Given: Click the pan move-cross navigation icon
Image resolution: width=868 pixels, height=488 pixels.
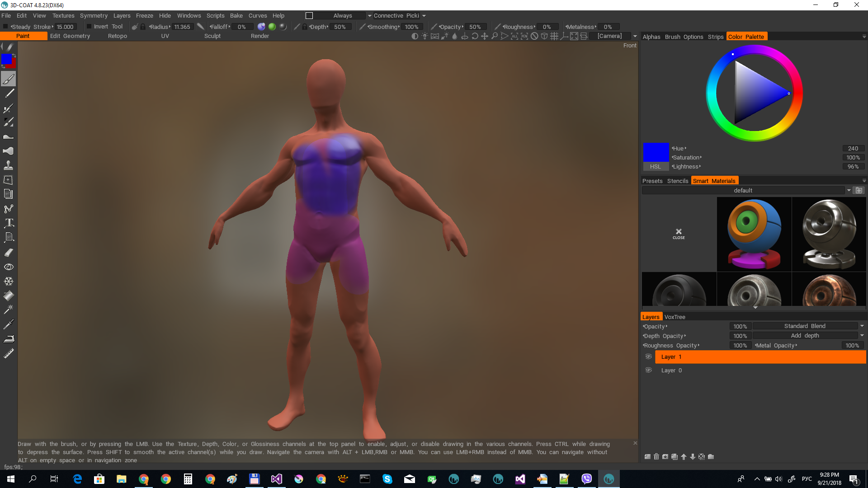Looking at the screenshot, I should click(485, 36).
